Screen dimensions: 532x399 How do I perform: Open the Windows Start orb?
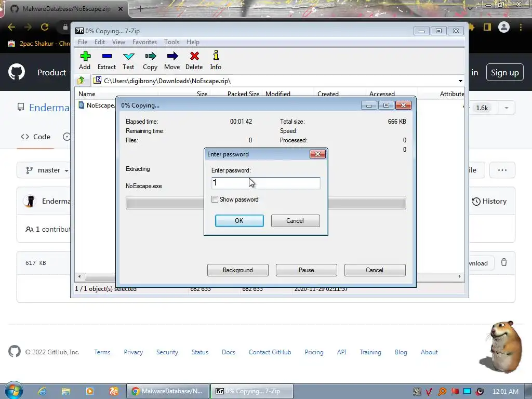[x=13, y=390]
